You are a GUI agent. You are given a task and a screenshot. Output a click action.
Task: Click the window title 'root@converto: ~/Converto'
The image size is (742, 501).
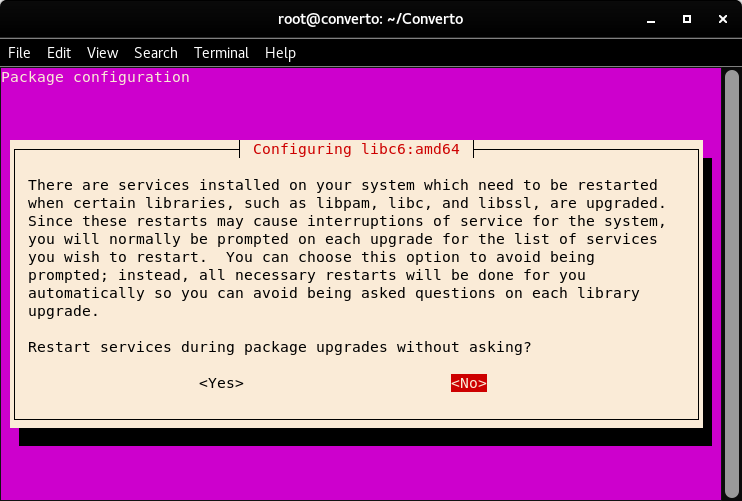[371, 19]
